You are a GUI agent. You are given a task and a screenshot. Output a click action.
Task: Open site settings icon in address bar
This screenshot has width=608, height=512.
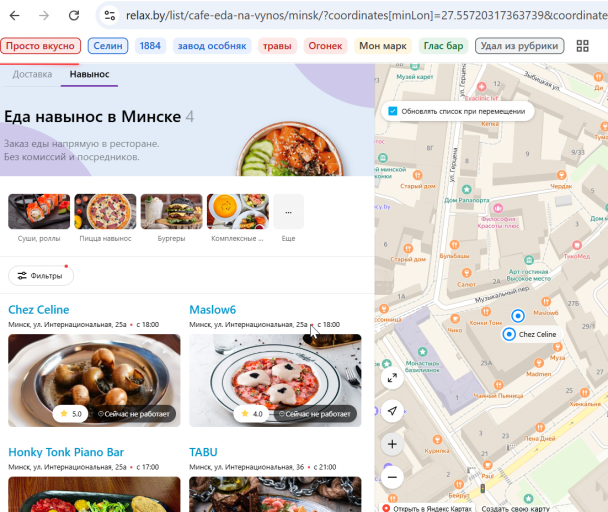[x=110, y=16]
